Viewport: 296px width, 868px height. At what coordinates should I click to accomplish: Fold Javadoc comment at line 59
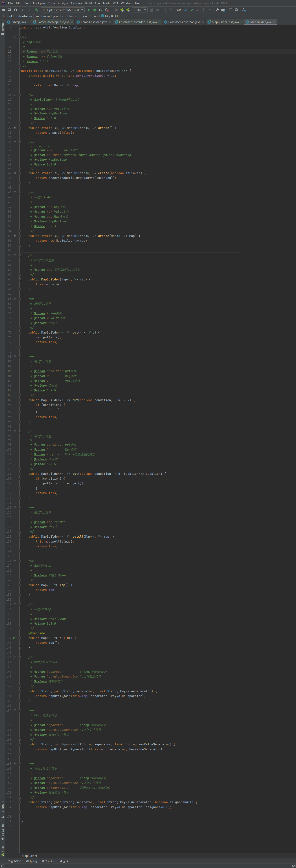[19, 255]
